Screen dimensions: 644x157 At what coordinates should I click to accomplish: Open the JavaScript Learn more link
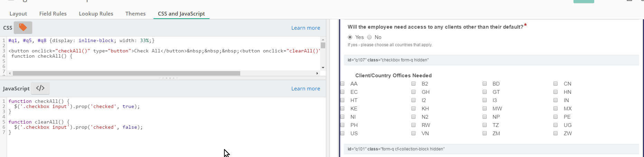[306, 89]
